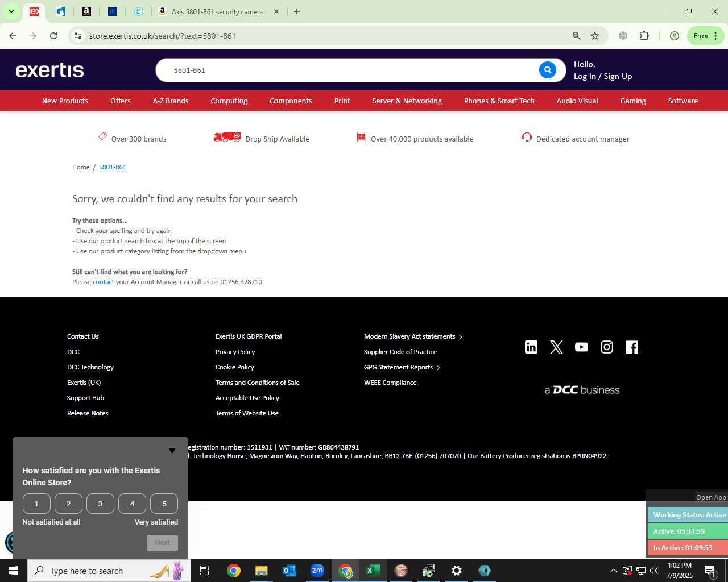Show hidden system tray icons

pyautogui.click(x=613, y=571)
